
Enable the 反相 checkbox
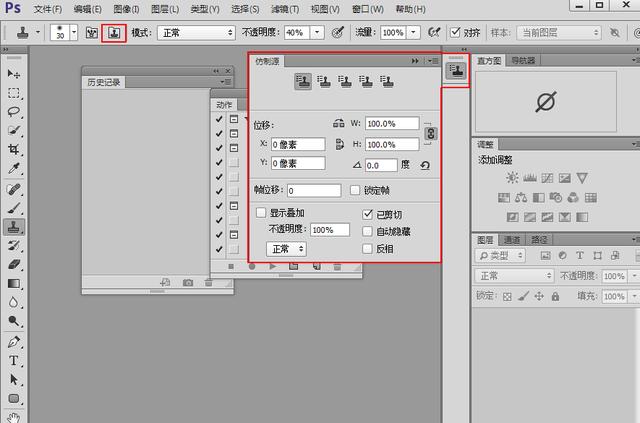pyautogui.click(x=367, y=249)
